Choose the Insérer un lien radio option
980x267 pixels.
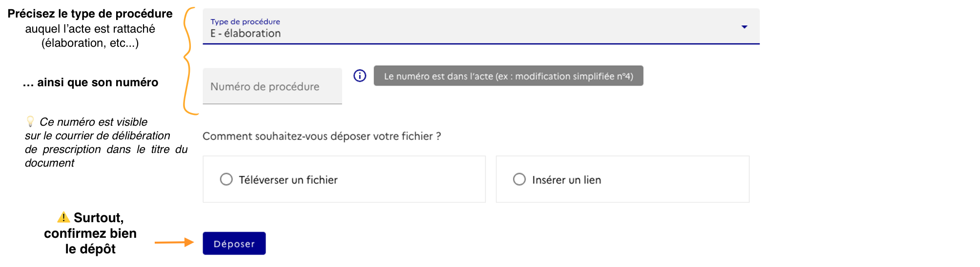(x=519, y=179)
